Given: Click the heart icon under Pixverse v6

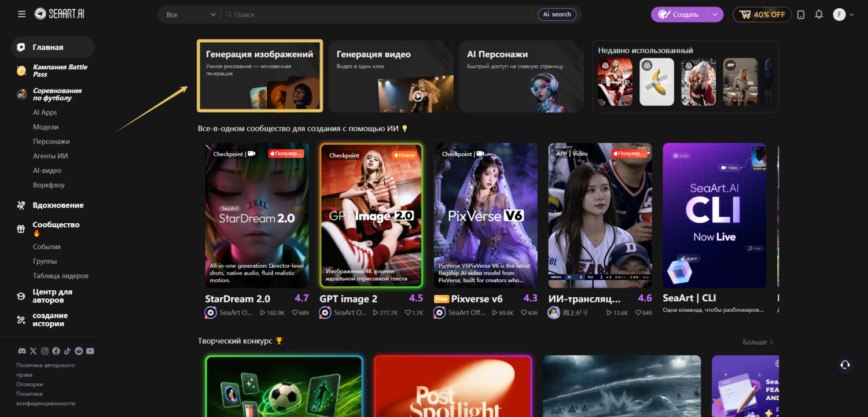Looking at the screenshot, I should point(524,313).
